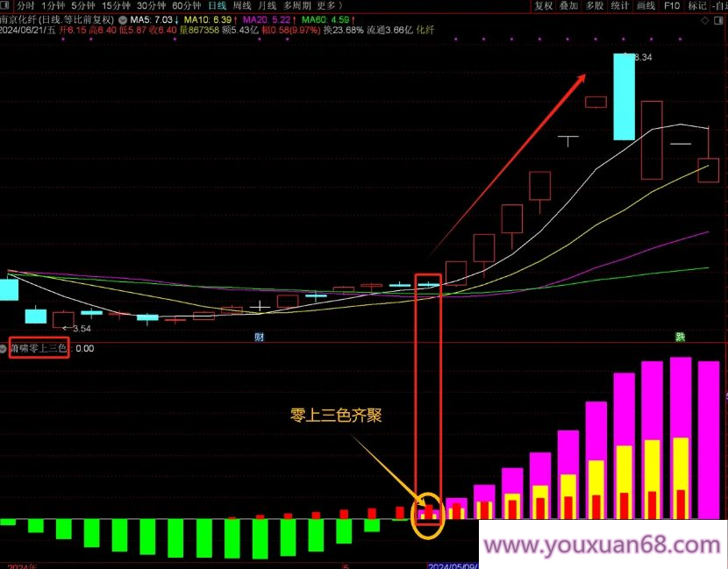728x569 pixels.
Task: Toggle 复权 price adjustment
Action: 544,5
